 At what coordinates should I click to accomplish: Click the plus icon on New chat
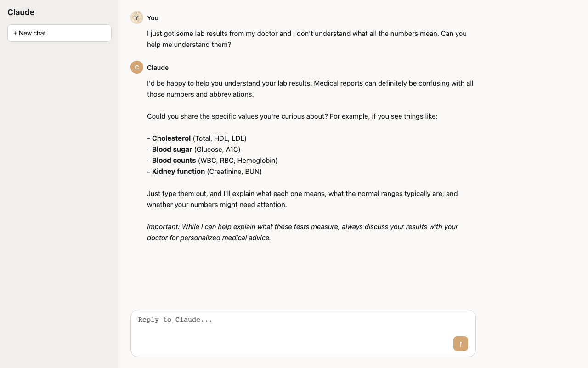[x=15, y=33]
